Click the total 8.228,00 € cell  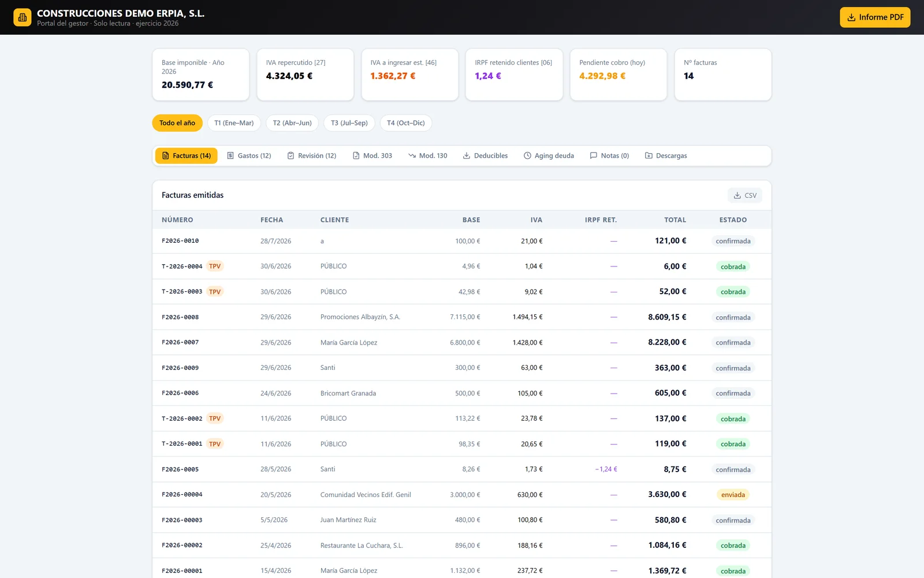(x=667, y=342)
